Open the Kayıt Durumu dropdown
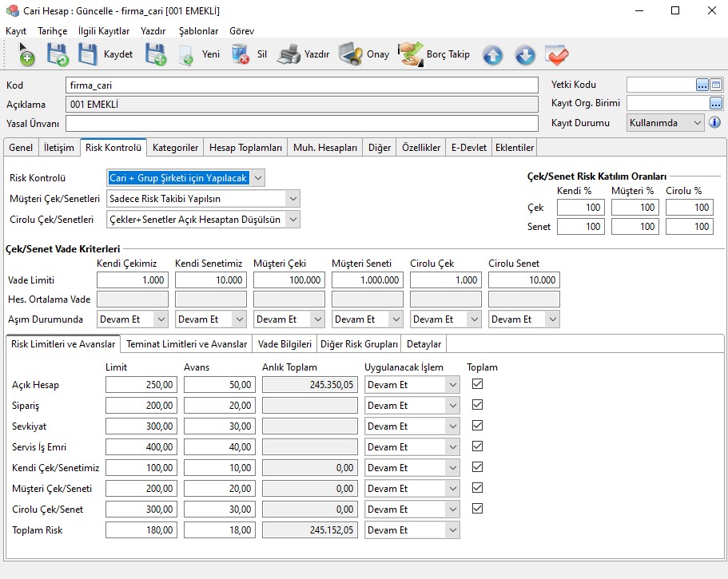Image resolution: width=728 pixels, height=579 pixels. 698,123
